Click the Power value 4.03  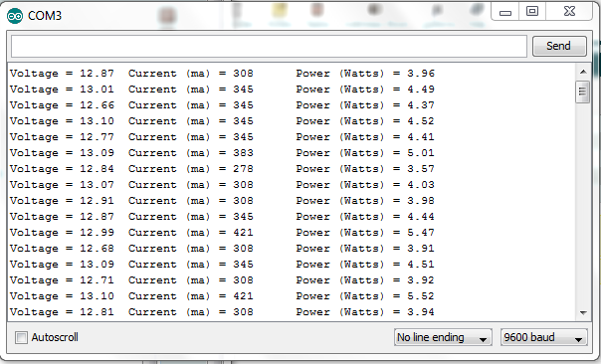(x=421, y=185)
